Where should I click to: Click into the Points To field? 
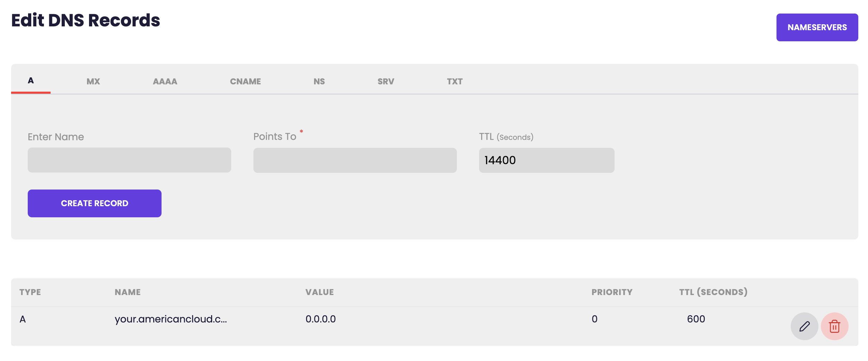click(x=355, y=160)
